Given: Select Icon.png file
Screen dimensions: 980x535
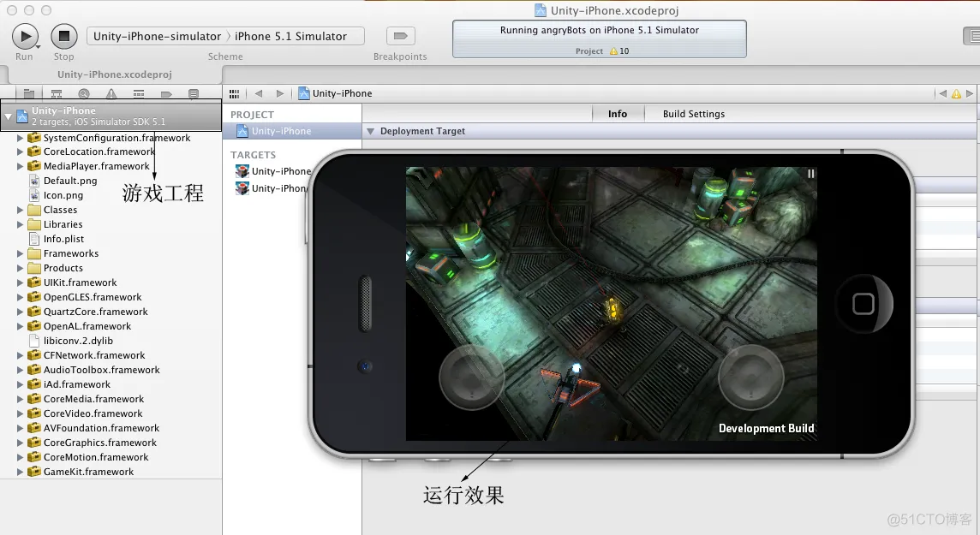Looking at the screenshot, I should 63,195.
